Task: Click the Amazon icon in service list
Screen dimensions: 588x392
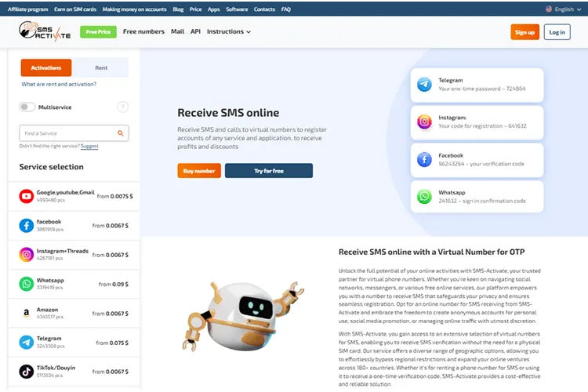Action: [26, 314]
